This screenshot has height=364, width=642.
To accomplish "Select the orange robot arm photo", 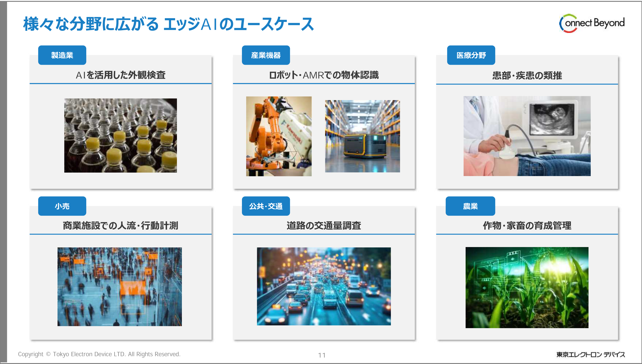I will click(x=279, y=136).
